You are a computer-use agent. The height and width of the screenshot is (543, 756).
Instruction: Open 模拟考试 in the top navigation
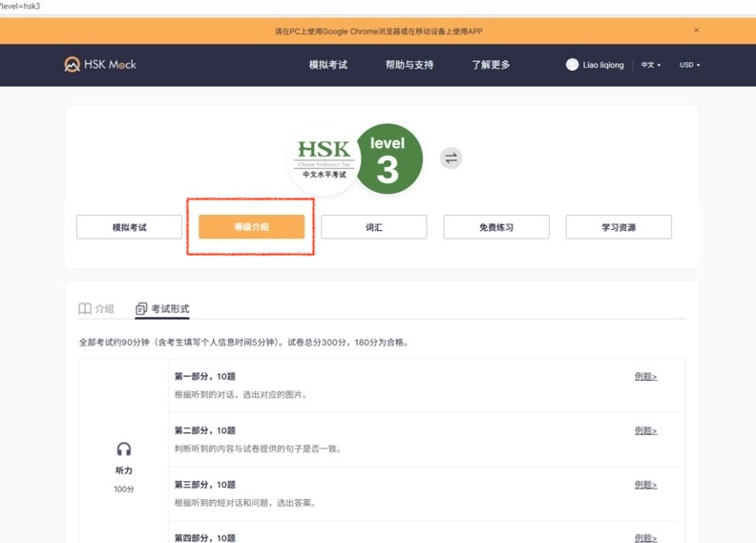pyautogui.click(x=327, y=65)
